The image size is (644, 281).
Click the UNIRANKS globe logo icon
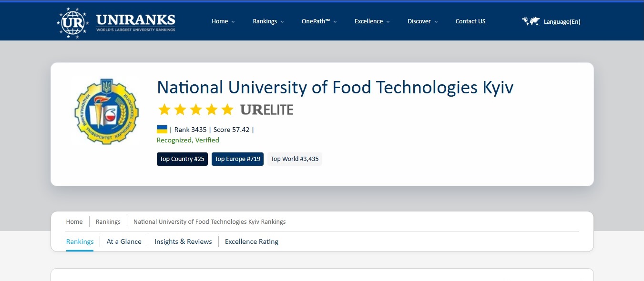pyautogui.click(x=72, y=22)
